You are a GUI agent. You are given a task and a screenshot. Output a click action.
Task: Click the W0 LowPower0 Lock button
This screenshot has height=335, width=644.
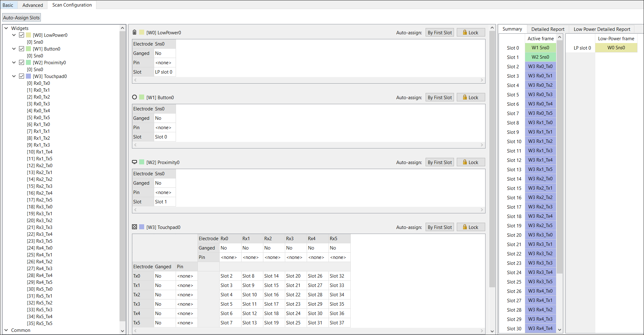point(471,32)
